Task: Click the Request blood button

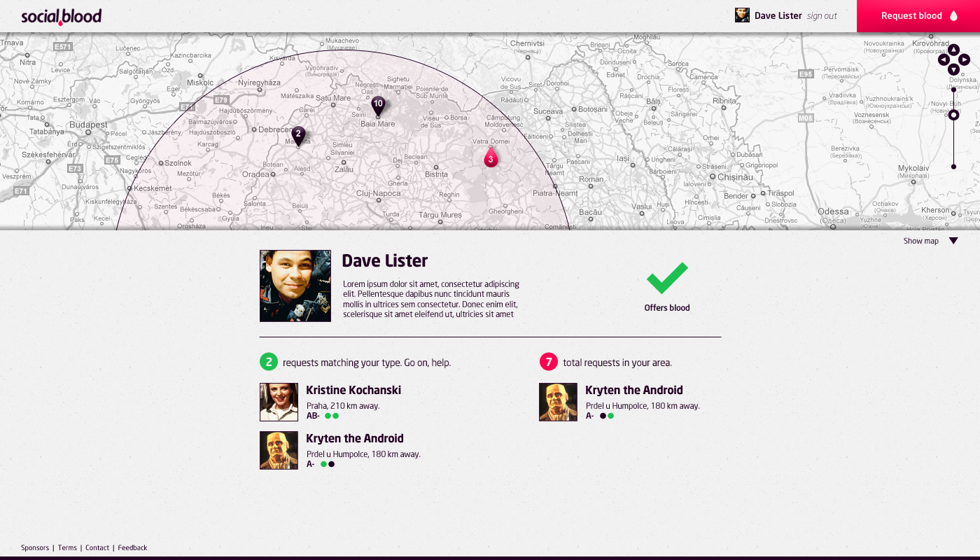Action: (918, 16)
